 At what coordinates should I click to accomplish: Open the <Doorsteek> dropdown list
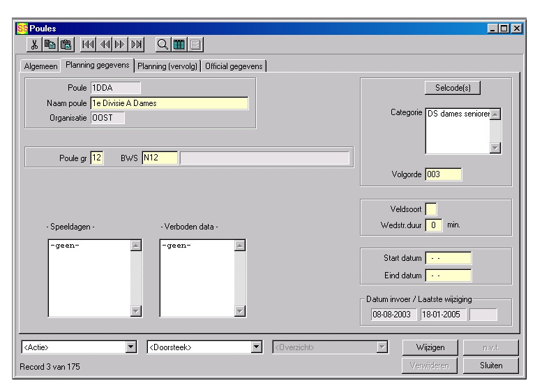click(256, 347)
